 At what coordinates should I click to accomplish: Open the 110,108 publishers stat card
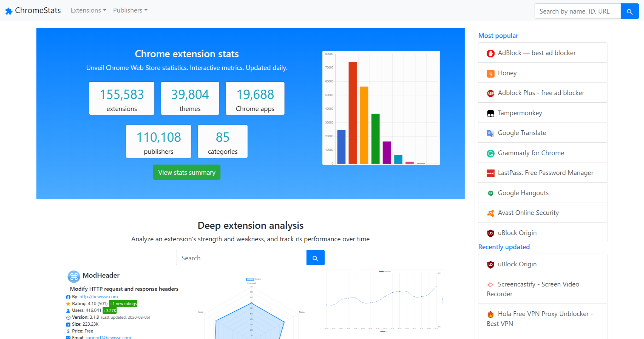159,141
